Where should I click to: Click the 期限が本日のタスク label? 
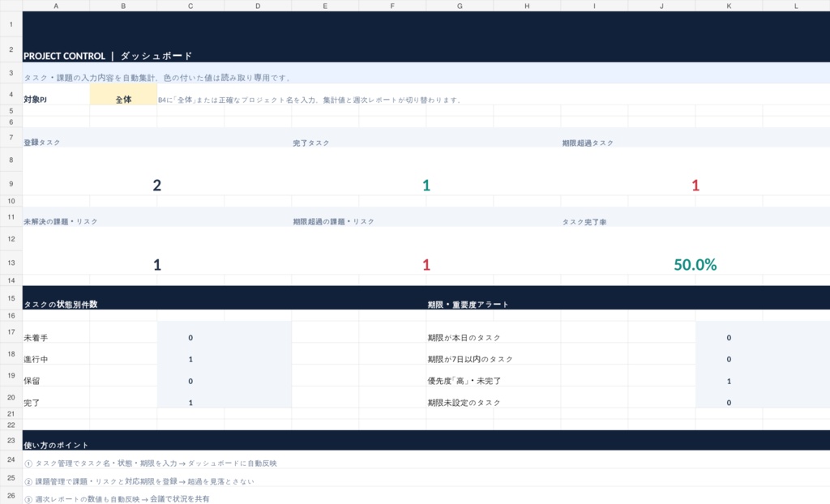coord(464,338)
